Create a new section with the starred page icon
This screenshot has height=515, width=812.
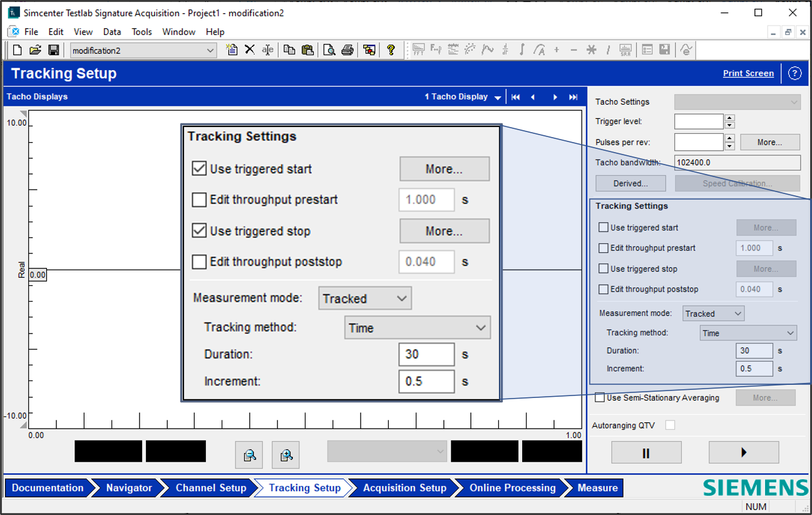[x=232, y=50]
